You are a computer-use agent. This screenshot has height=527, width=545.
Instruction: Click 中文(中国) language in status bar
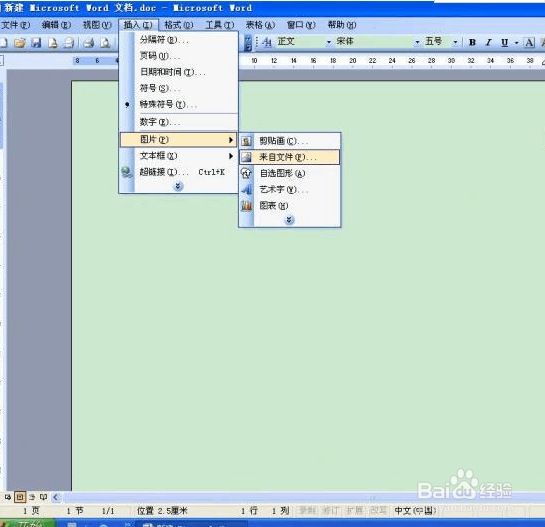tap(415, 510)
